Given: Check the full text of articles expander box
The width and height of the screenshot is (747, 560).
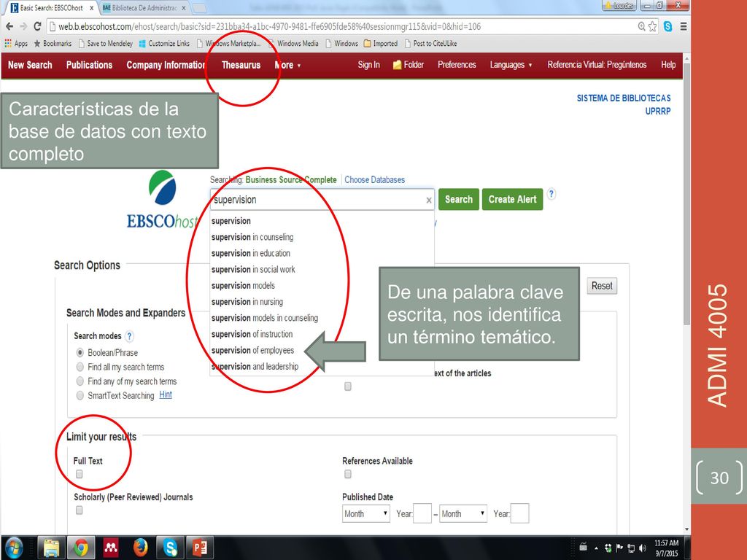Looking at the screenshot, I should pyautogui.click(x=348, y=386).
